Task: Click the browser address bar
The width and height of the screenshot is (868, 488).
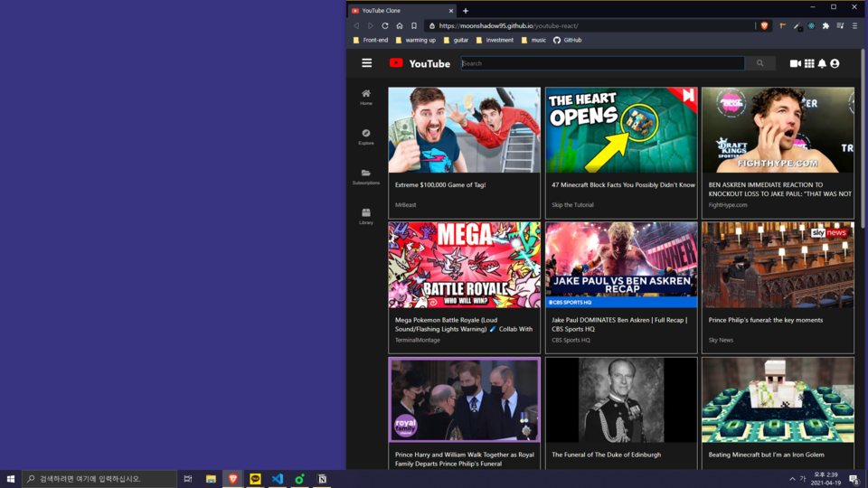Action: tap(589, 25)
